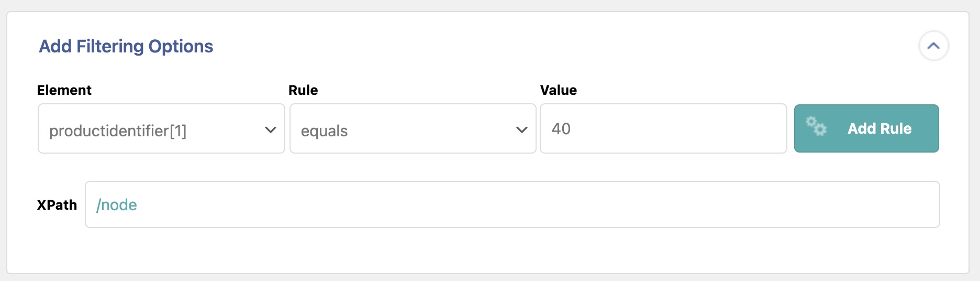Click inside the XPath text field
Viewport: 980px width, 281px height.
point(512,204)
